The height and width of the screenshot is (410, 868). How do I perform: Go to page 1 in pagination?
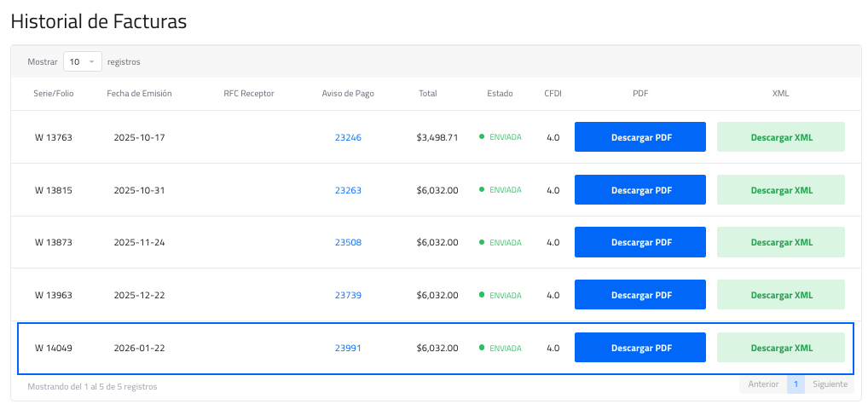[x=795, y=384]
